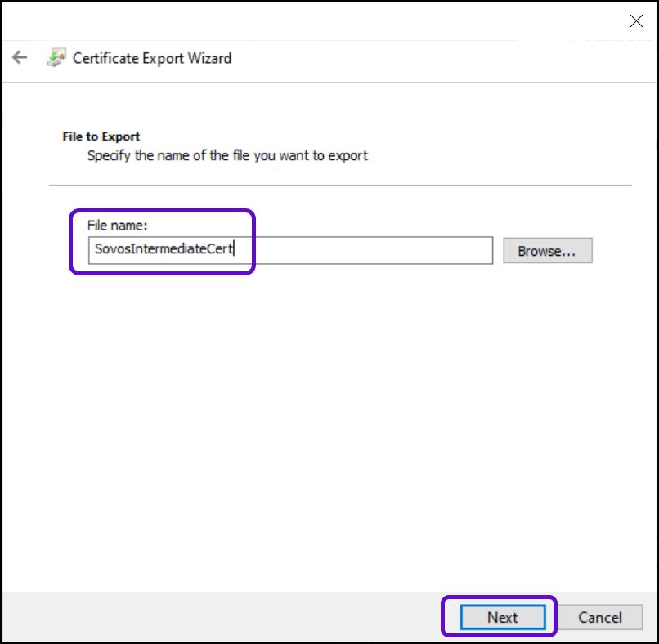659x644 pixels.
Task: Click the back arrow in wizard header
Action: coord(20,58)
